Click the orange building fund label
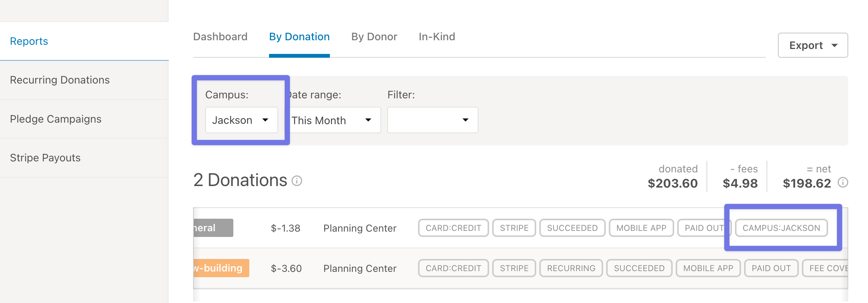Screen dimensions: 868x303 click(221, 268)
